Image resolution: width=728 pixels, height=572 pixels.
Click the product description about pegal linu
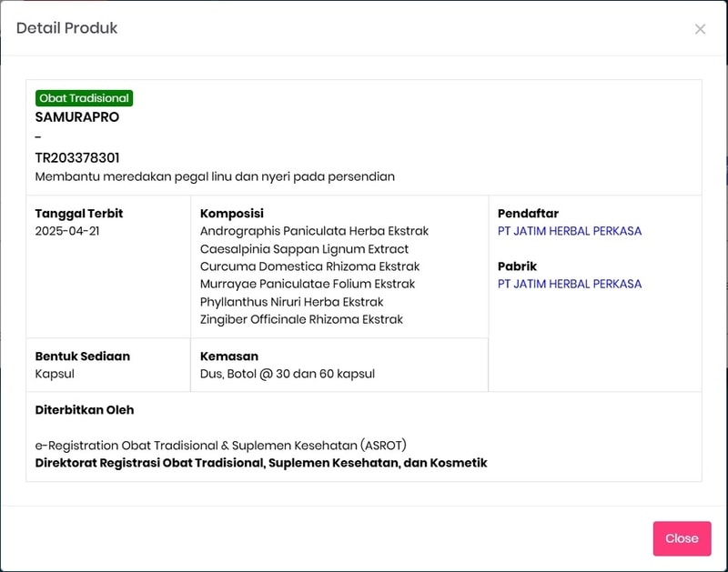(215, 176)
